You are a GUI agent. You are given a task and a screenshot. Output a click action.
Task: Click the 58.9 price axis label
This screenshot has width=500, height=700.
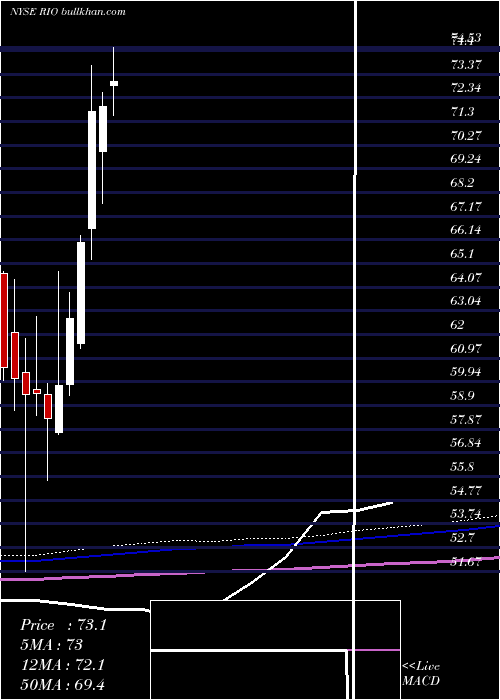tap(462, 396)
